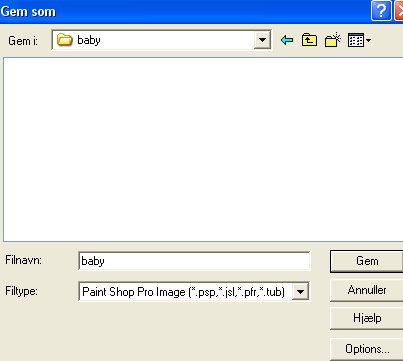Go up one folder level
Viewport: 403px width, 361px height.
[x=309, y=40]
